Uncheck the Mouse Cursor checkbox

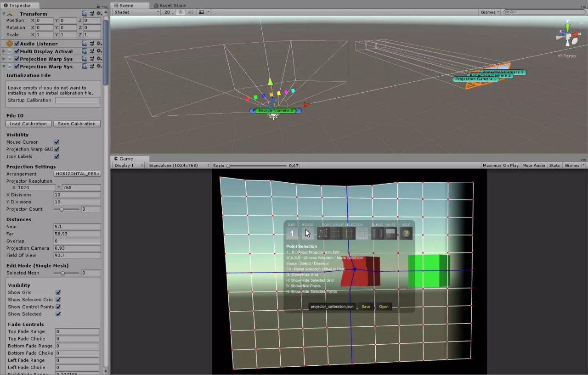click(x=57, y=142)
